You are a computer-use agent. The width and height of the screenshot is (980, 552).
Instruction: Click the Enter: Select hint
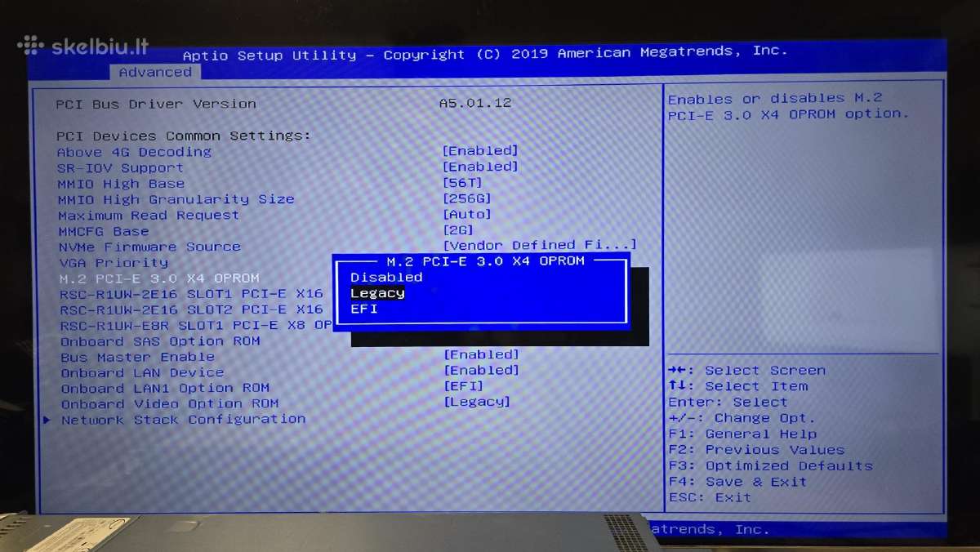point(728,403)
